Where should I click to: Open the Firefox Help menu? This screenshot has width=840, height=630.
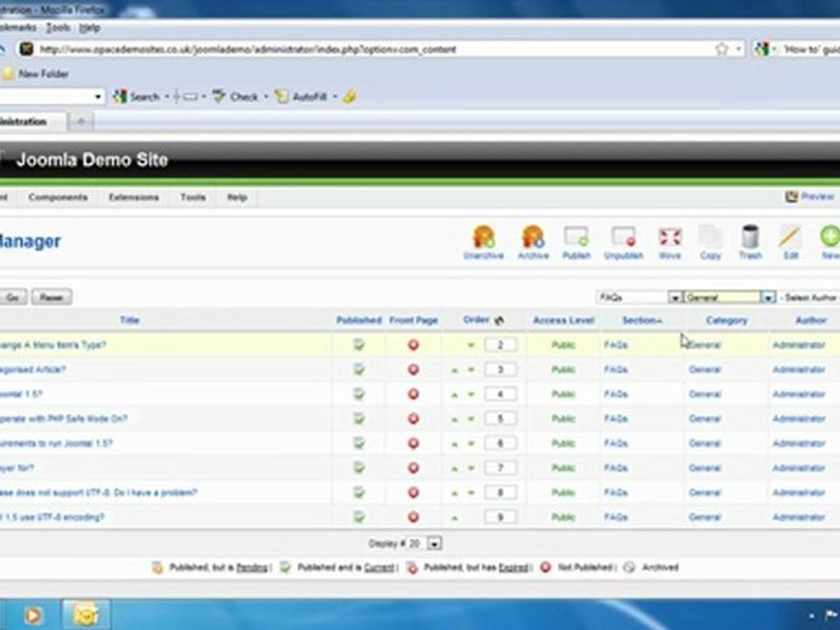(x=89, y=28)
